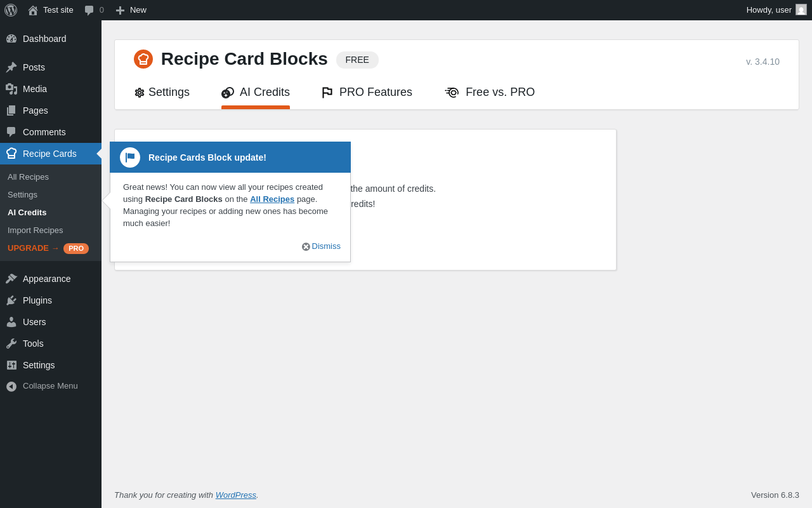Open the Test site home icon
The height and width of the screenshot is (508, 812).
(x=33, y=10)
